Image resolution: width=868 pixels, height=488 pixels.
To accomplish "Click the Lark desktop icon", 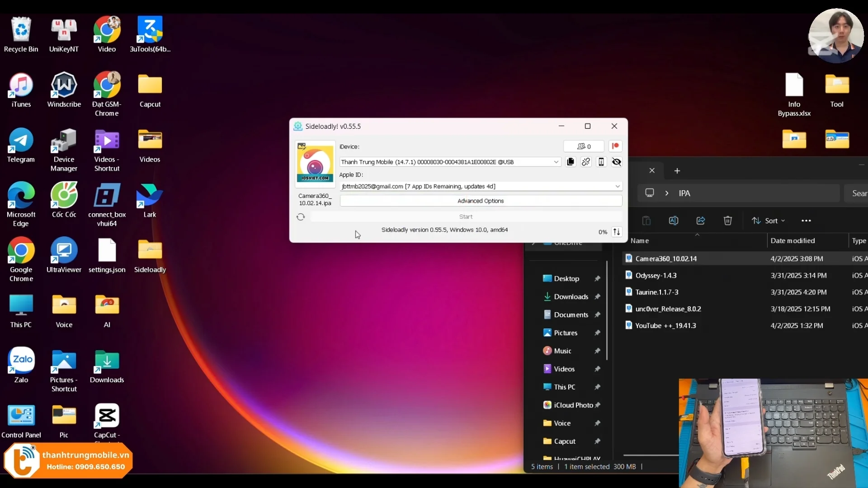I will pyautogui.click(x=150, y=200).
